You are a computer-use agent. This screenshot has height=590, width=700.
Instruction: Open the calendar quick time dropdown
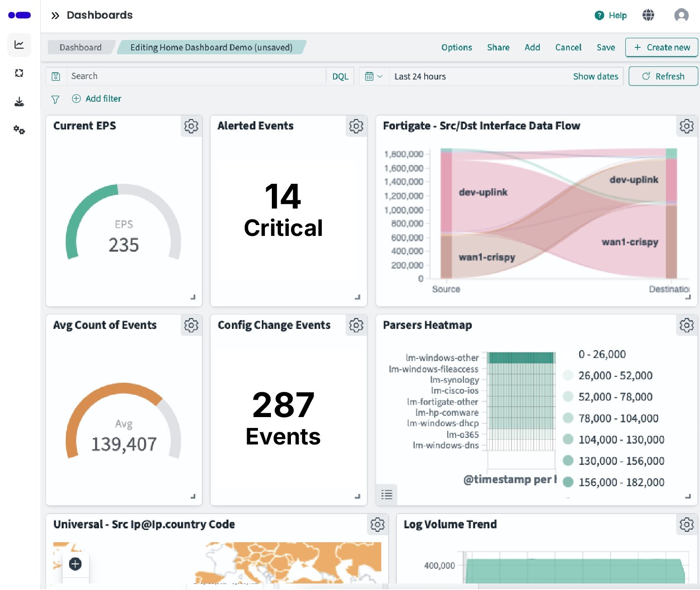373,76
